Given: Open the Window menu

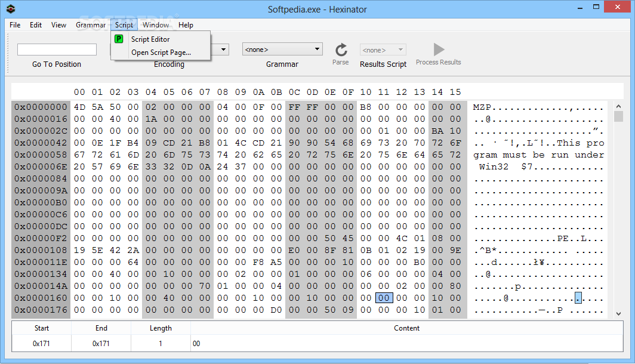Looking at the screenshot, I should click(x=156, y=24).
